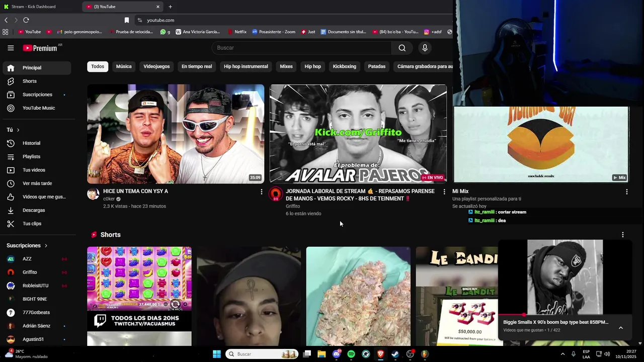Select the Patadas filter chip
This screenshot has width=644, height=362.
pos(376,66)
